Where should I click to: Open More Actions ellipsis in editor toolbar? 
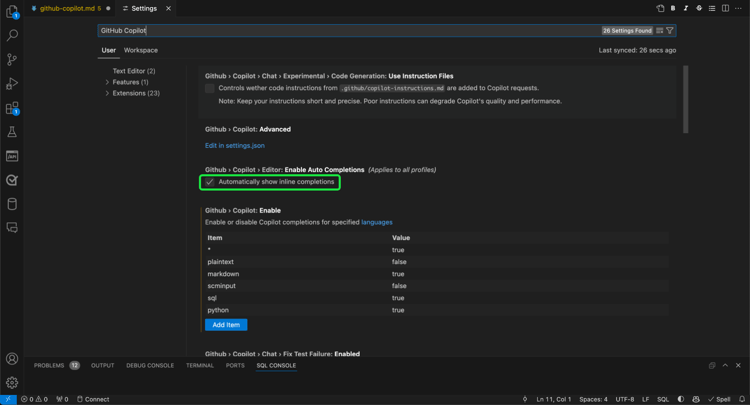click(x=739, y=8)
